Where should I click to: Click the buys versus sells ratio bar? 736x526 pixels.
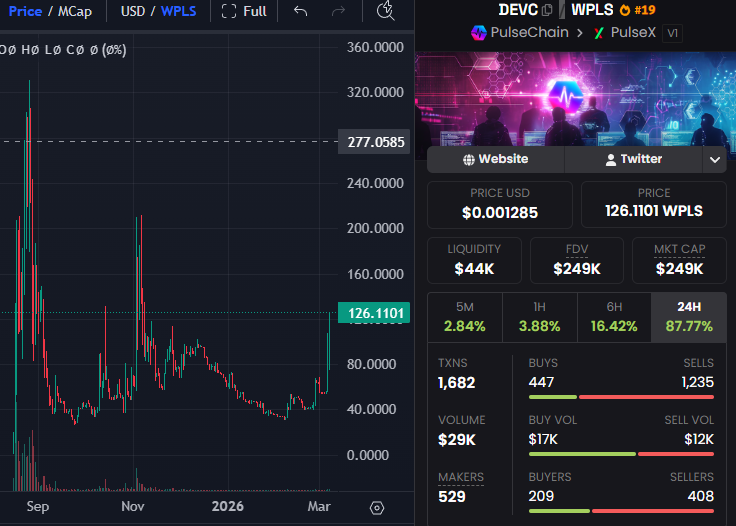(621, 397)
